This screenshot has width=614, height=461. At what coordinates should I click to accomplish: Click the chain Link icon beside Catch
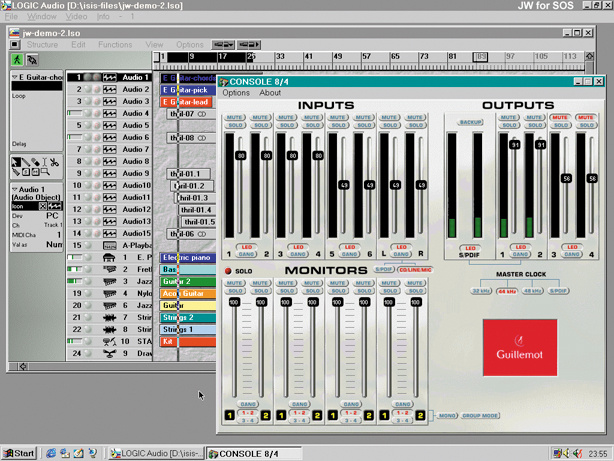coord(32,60)
